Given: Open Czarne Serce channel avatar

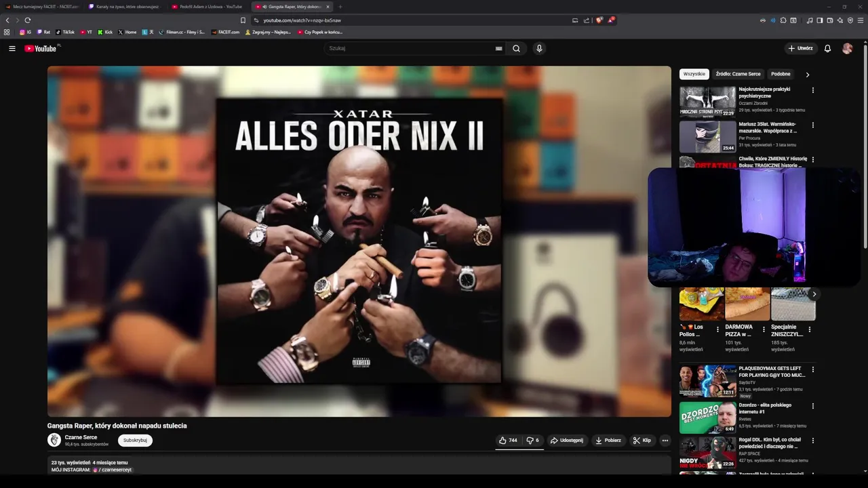Looking at the screenshot, I should [x=54, y=440].
